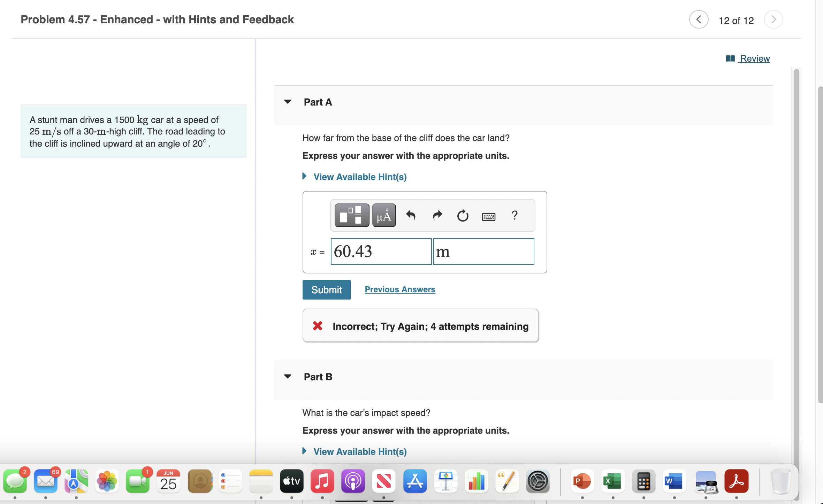Reset the answer field using the reset icon
The width and height of the screenshot is (823, 504).
coord(463,216)
